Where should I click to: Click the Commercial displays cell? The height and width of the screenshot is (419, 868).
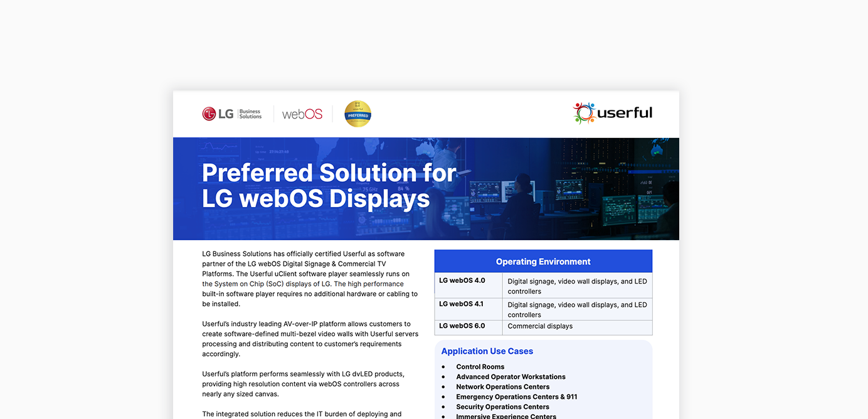(x=540, y=326)
